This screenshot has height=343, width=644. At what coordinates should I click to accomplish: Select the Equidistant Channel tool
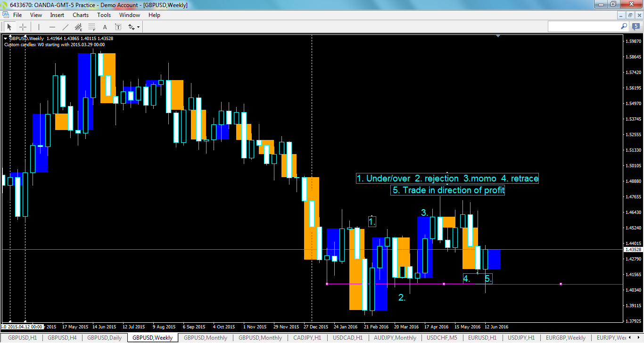coord(79,27)
